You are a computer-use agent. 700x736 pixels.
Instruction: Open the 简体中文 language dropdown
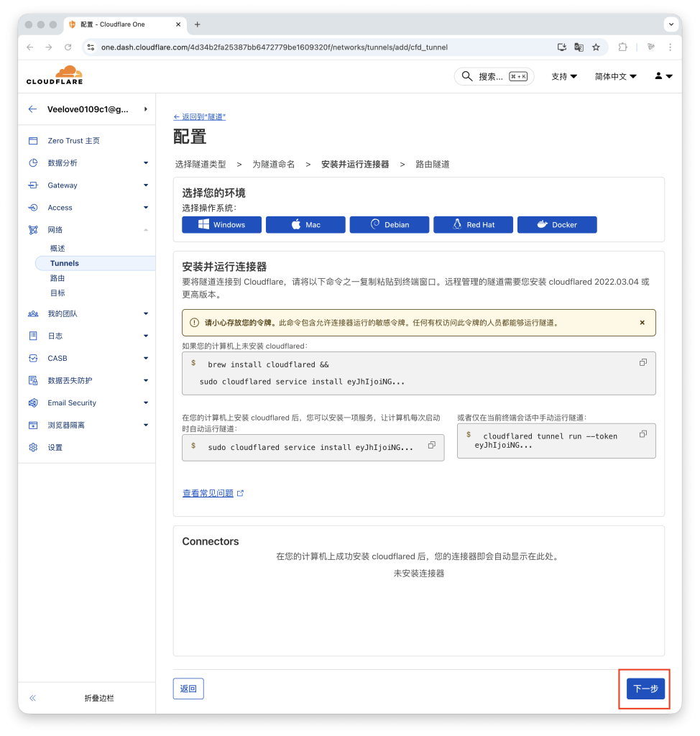(614, 76)
